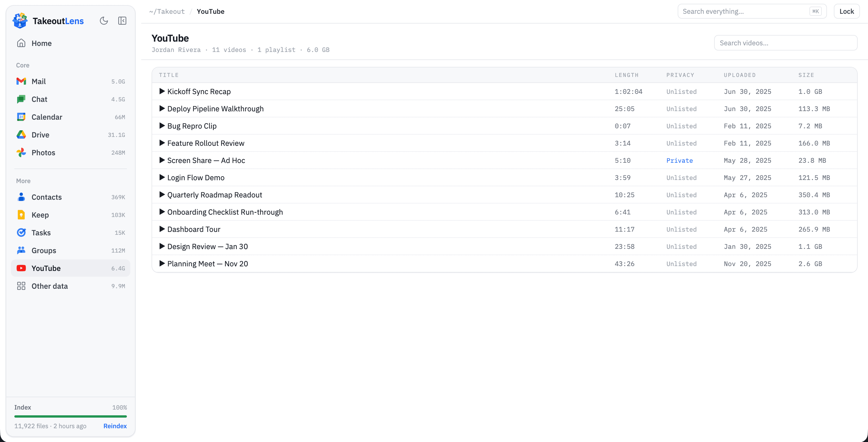Select Keep in the sidebar
Screen dimensions: 868x442
click(x=70, y=215)
